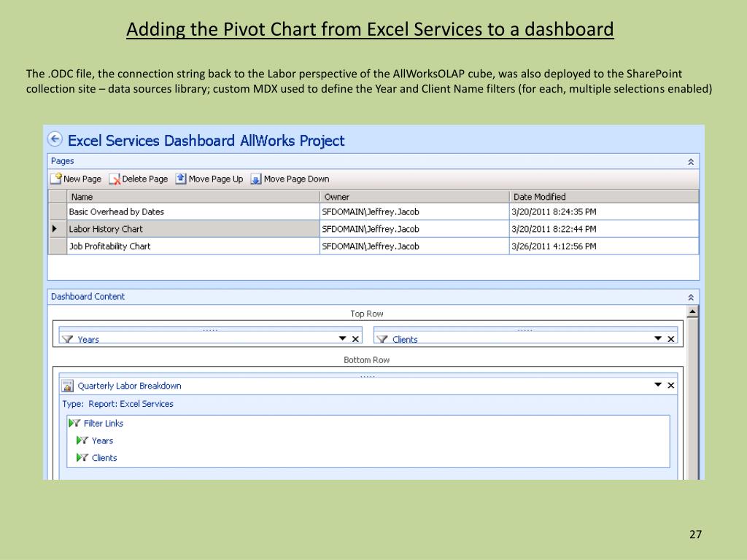
Task: Click the row selector for Basic Overhead by Dates
Action: tap(58, 211)
